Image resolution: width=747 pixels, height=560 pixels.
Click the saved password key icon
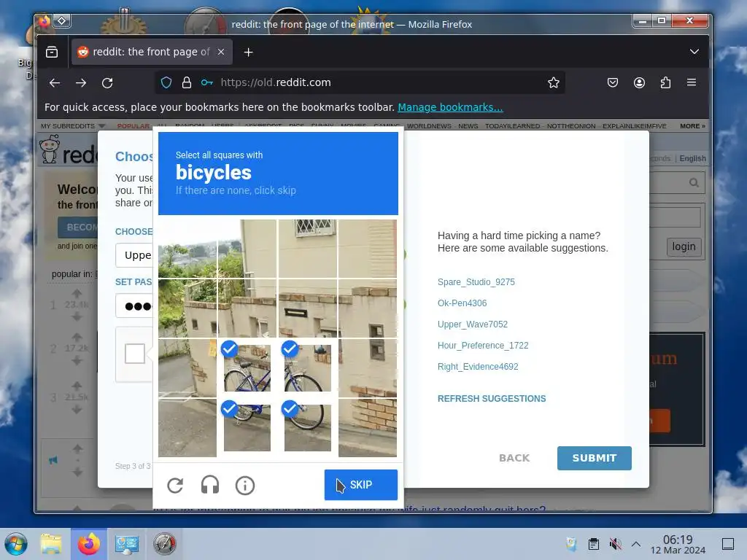click(206, 82)
